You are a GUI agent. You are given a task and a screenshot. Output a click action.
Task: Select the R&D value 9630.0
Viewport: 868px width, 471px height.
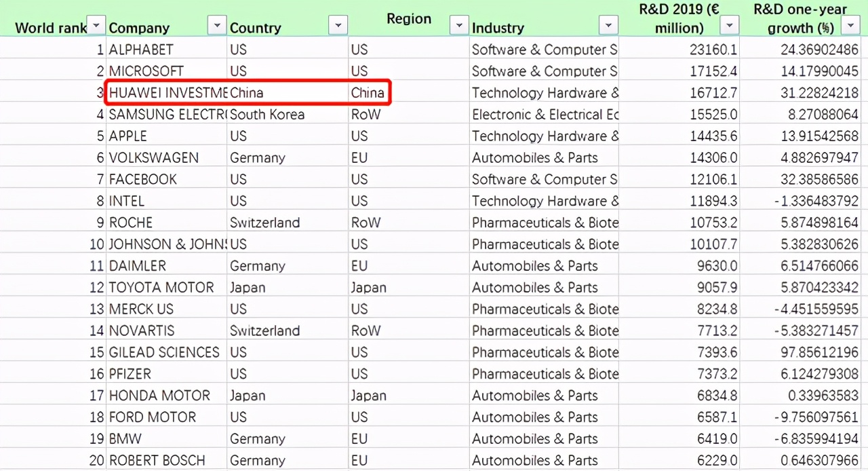[x=679, y=266]
